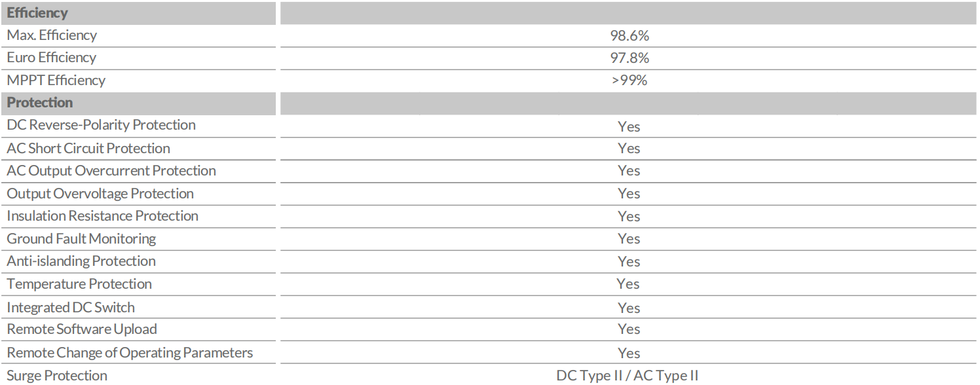Click the DC Type II / AC Type II value
This screenshot has height=385, width=980.
(628, 376)
